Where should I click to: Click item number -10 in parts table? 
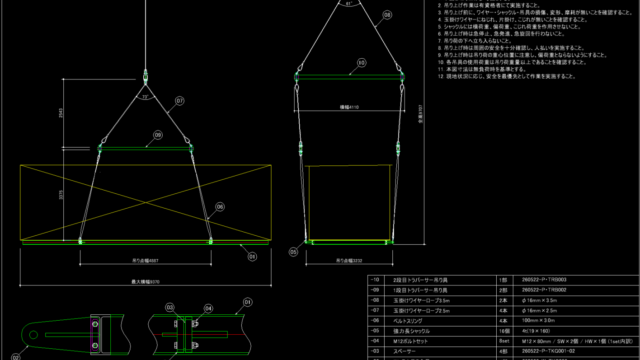(375, 280)
